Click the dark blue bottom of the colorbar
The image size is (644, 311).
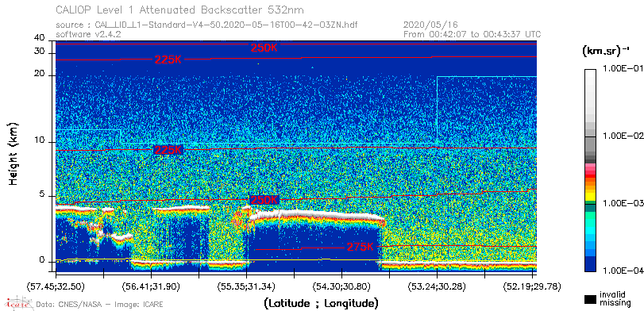[x=590, y=264]
